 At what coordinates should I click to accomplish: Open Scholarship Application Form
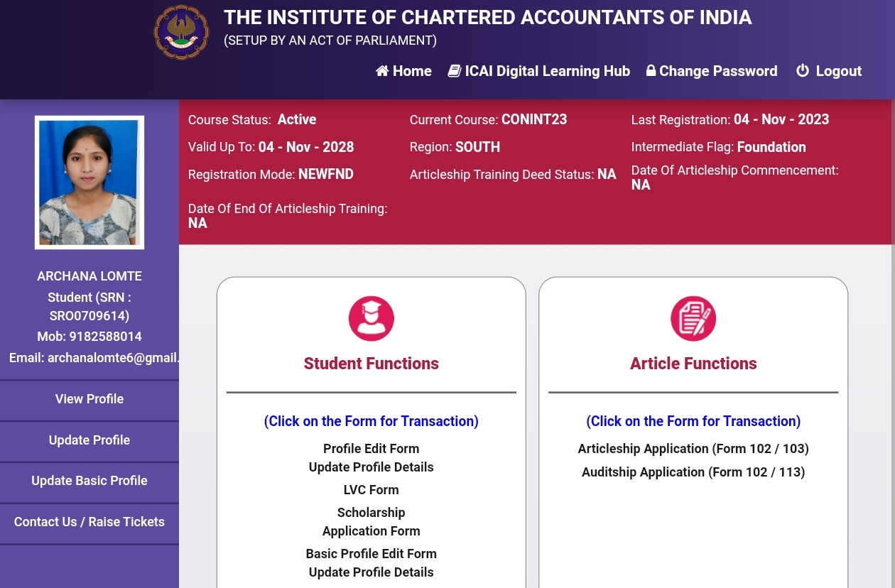click(x=371, y=522)
